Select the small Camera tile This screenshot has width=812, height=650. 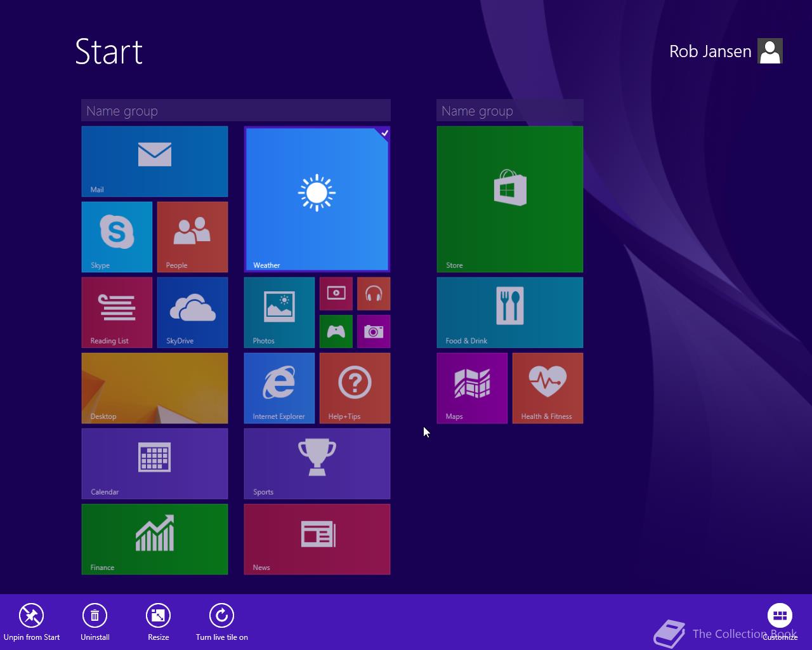[x=374, y=331]
